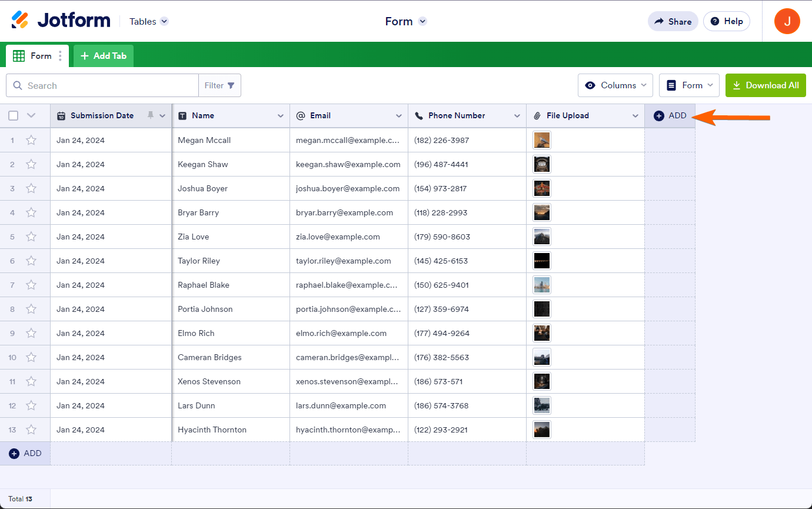Click the user avatar J icon
812x509 pixels.
click(x=787, y=21)
